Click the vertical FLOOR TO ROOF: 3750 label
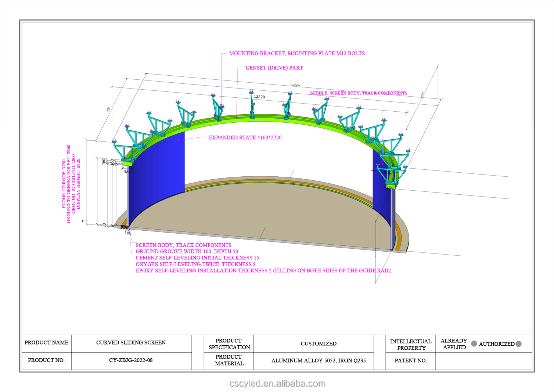This screenshot has height=392, width=554. (x=64, y=184)
